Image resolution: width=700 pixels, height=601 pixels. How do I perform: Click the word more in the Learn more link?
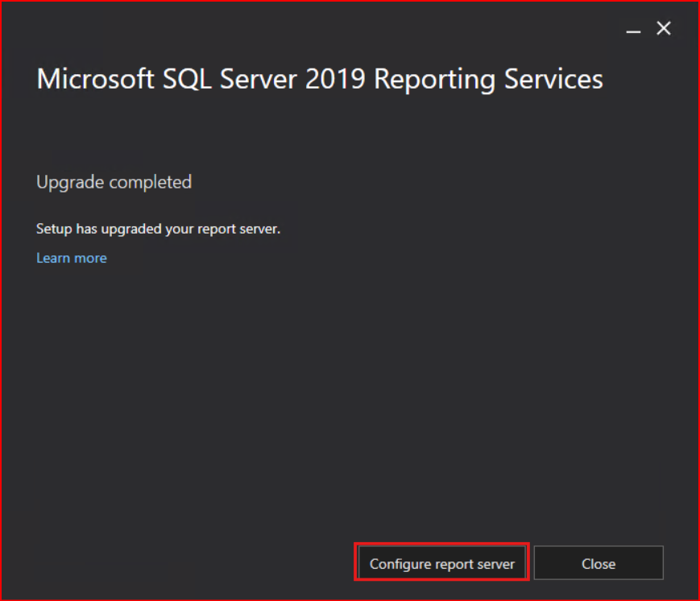pyautogui.click(x=91, y=258)
